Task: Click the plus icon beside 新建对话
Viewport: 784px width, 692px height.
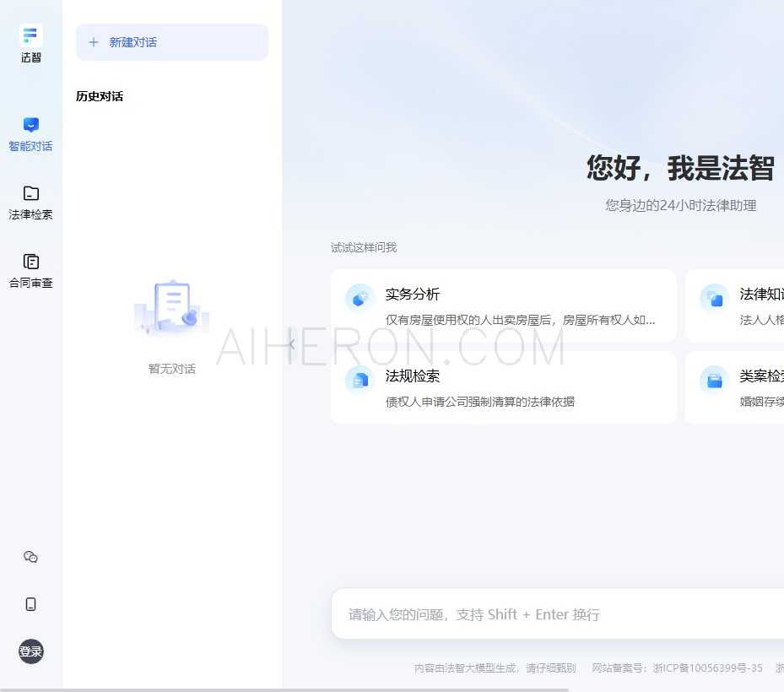Action: pyautogui.click(x=94, y=42)
